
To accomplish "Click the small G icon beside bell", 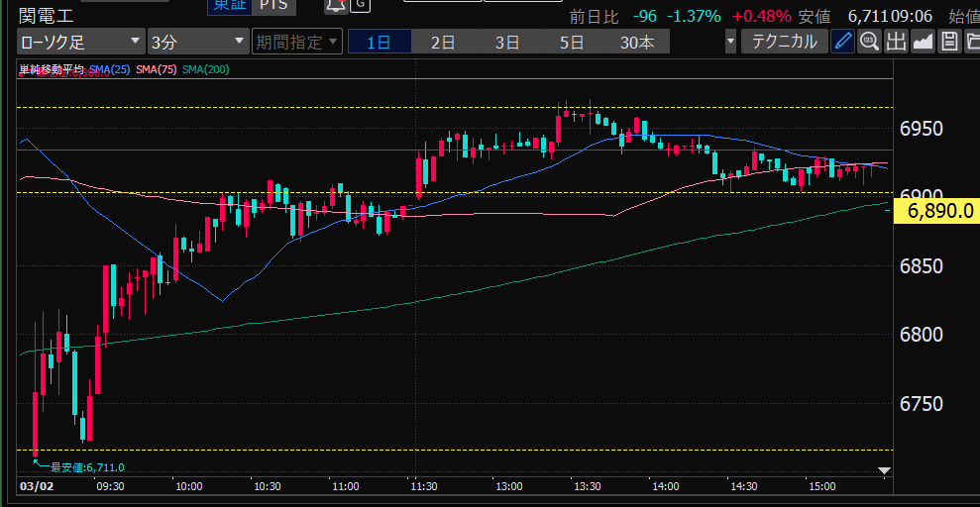I will (x=361, y=5).
